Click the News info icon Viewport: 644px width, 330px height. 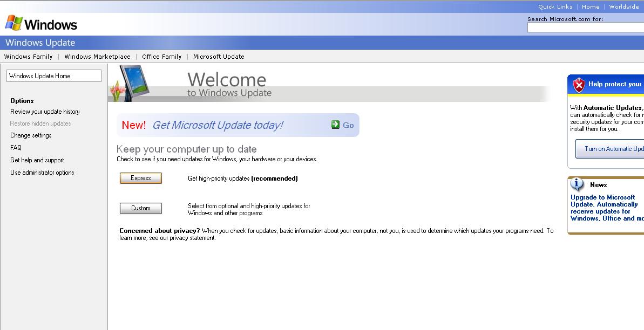click(578, 184)
